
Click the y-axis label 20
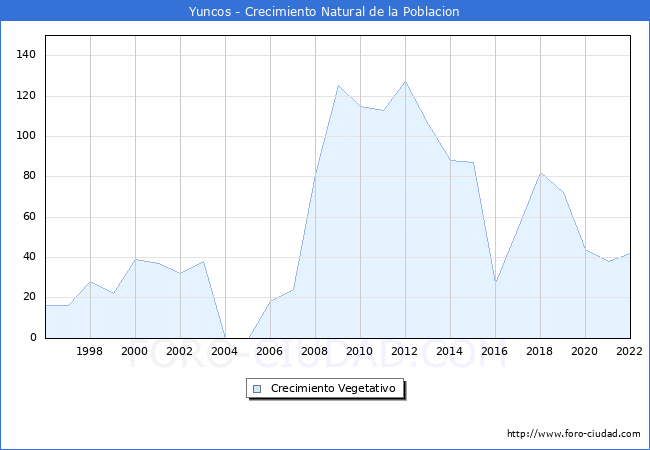[x=29, y=297]
